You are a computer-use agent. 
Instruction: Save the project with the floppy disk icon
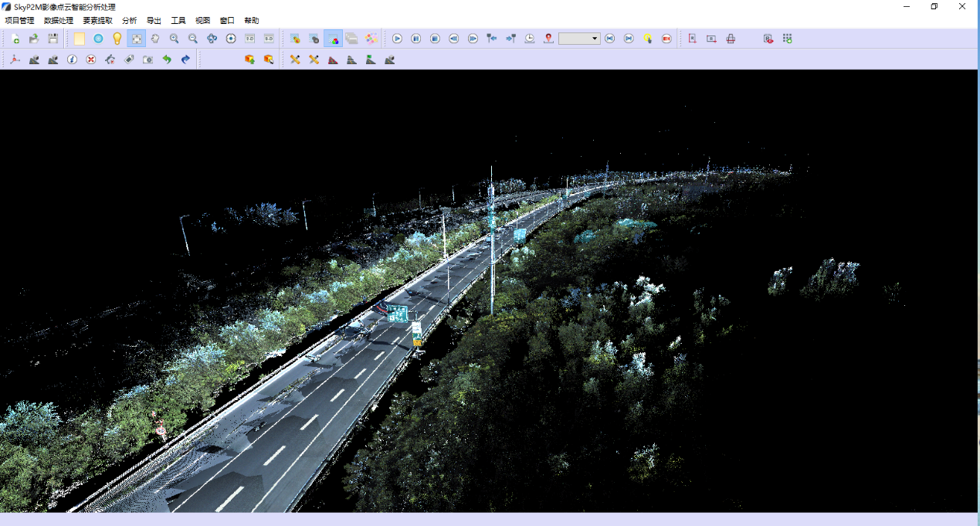coord(53,39)
